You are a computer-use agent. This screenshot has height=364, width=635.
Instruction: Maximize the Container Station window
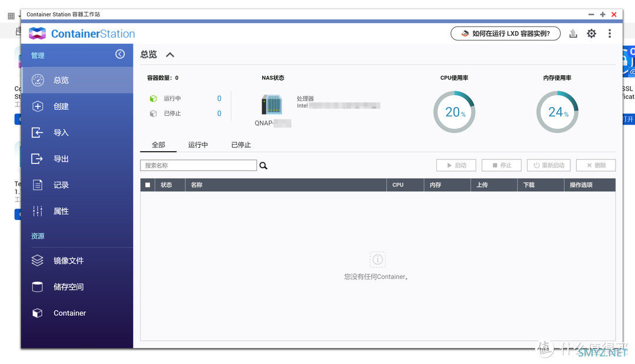tap(603, 14)
